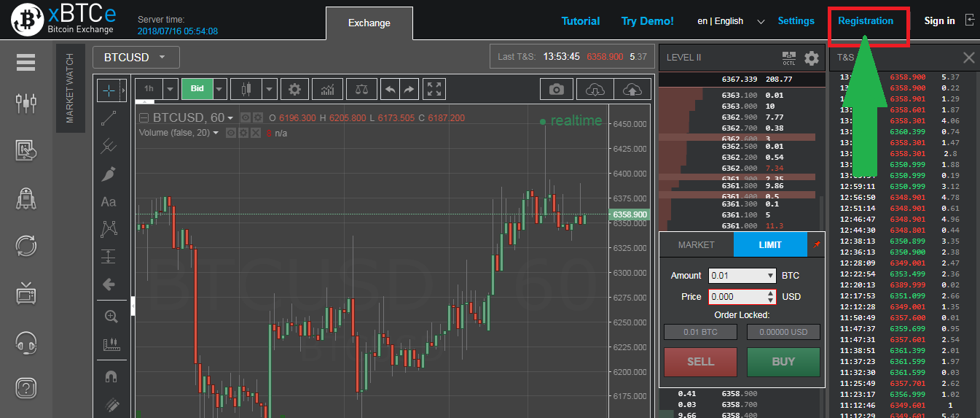This screenshot has width=980, height=418.
Task: Open the BTCUSD symbol dropdown
Action: pyautogui.click(x=136, y=57)
